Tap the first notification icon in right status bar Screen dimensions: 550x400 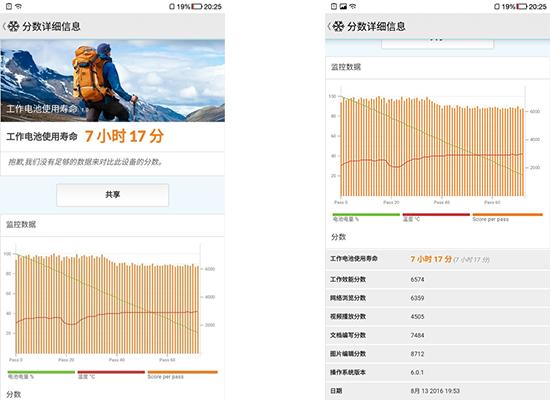coord(334,6)
